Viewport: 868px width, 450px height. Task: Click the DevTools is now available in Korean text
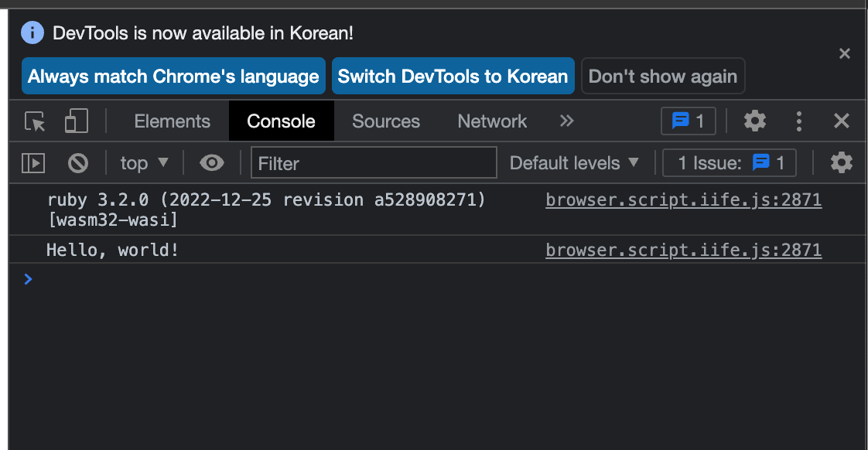point(203,33)
